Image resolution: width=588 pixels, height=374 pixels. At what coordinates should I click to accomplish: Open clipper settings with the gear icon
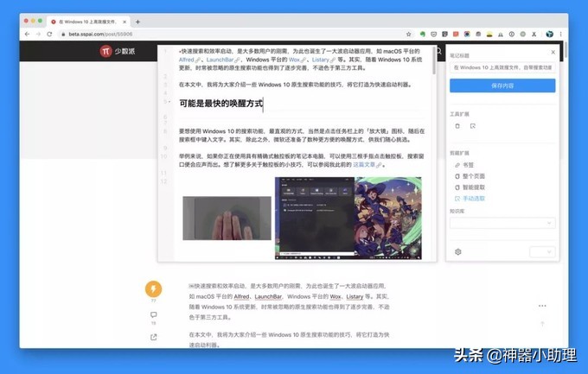[458, 252]
